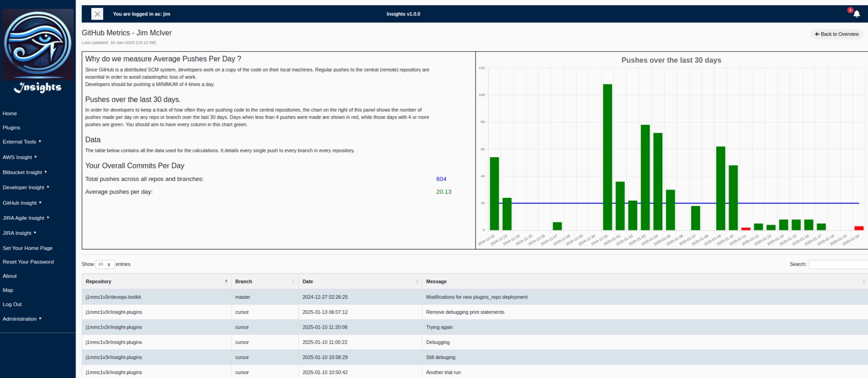Click Log Out in sidebar
868x378 pixels.
(x=12, y=304)
